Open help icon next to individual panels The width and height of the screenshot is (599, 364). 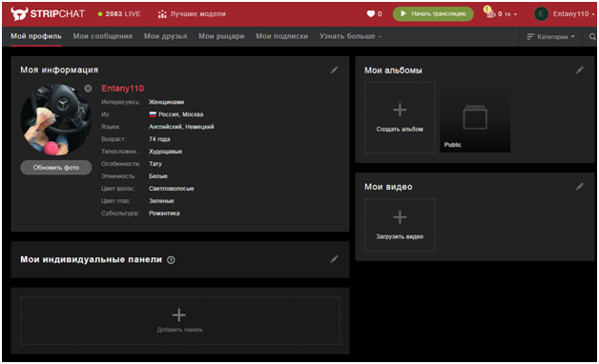[x=171, y=260]
